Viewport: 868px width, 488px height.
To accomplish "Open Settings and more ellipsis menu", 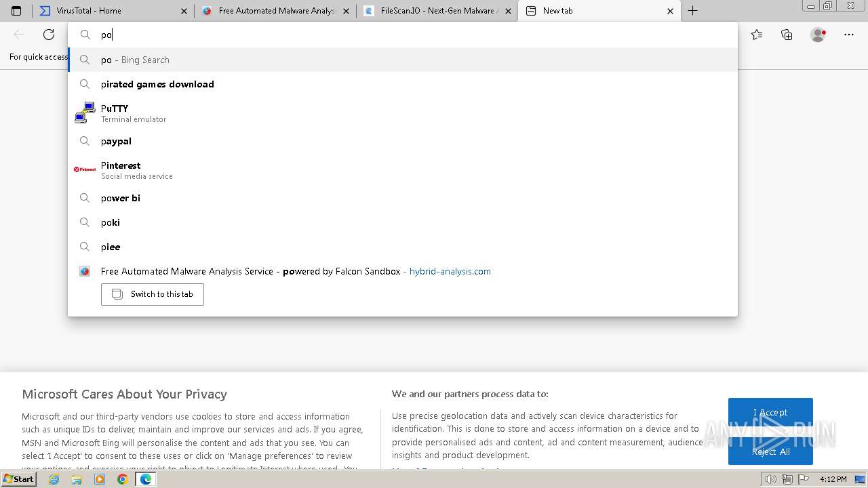I will [849, 35].
